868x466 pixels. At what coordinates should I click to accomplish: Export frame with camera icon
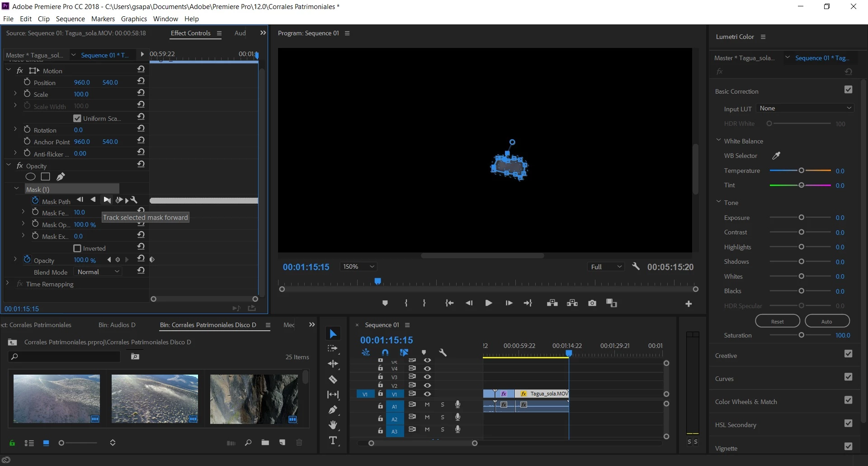pyautogui.click(x=592, y=303)
